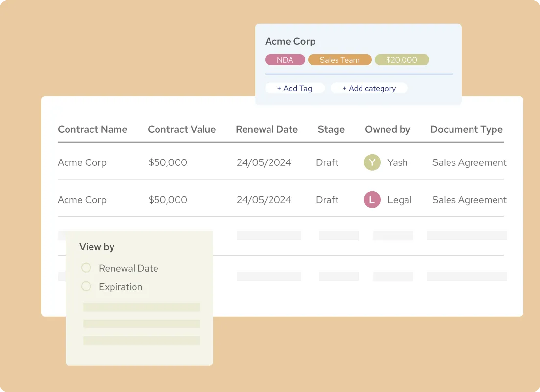Click the orange Sales Team tag
This screenshot has height=392, width=540.
click(339, 60)
